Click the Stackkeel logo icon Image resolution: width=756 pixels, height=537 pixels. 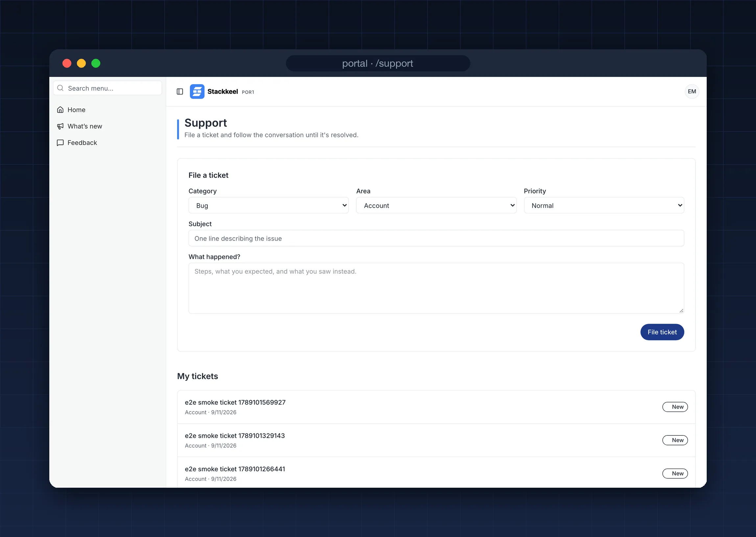point(197,92)
